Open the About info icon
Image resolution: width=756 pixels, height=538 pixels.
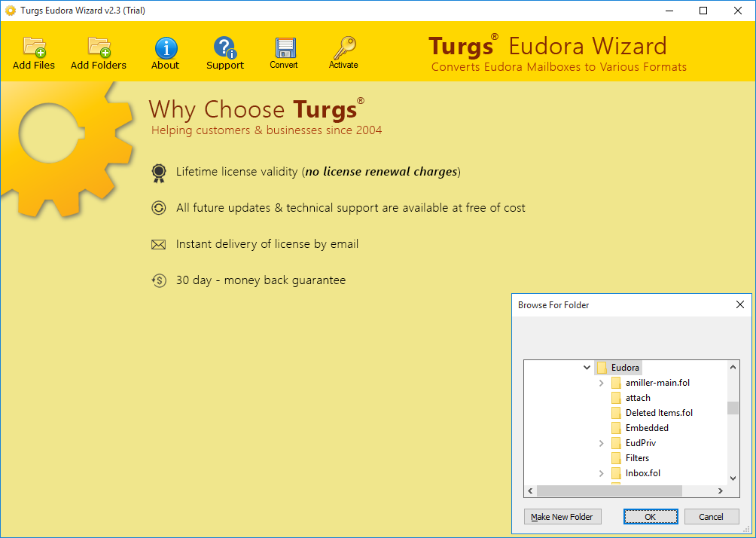coord(166,47)
